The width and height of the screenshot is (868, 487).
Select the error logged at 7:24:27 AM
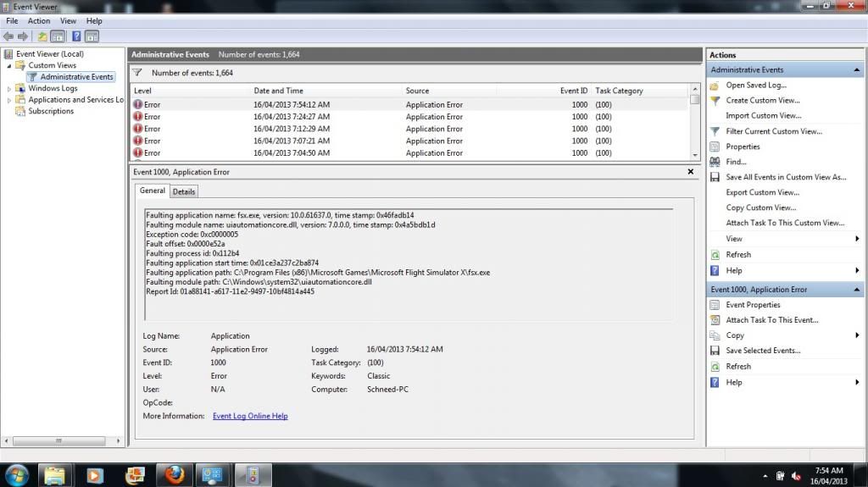tap(291, 117)
